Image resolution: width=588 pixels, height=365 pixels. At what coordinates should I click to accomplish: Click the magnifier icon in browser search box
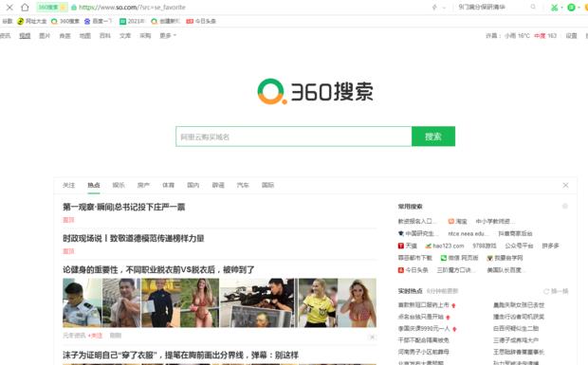pyautogui.click(x=533, y=7)
